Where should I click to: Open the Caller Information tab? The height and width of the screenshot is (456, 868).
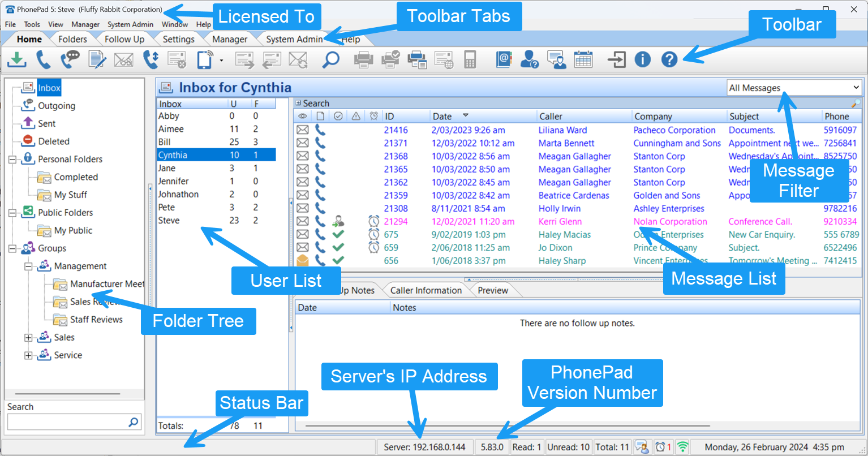(426, 290)
